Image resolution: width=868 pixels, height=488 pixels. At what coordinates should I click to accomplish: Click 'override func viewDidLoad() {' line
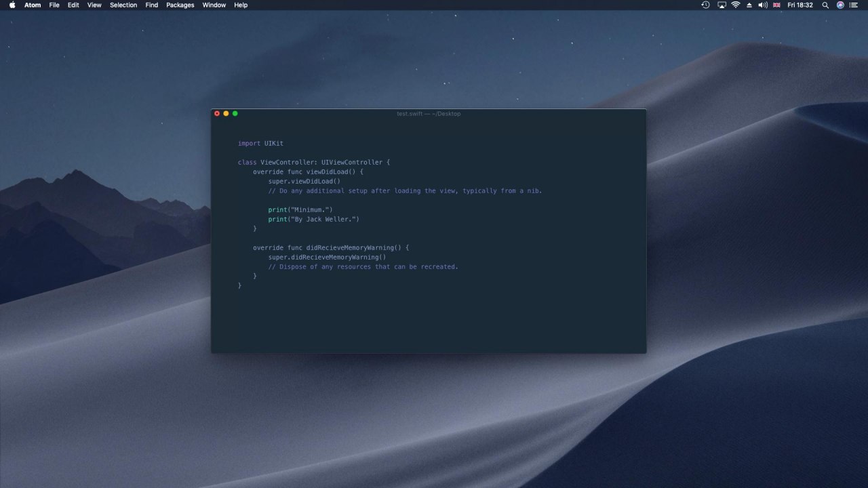(308, 171)
